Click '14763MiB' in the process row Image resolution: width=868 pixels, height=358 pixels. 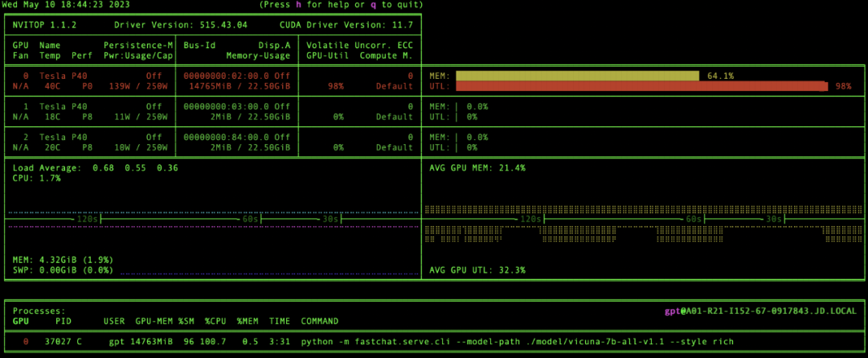(151, 341)
